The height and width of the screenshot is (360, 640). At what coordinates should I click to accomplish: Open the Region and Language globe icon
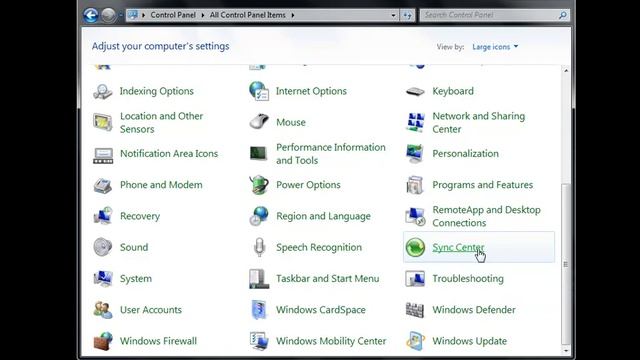pos(259,216)
